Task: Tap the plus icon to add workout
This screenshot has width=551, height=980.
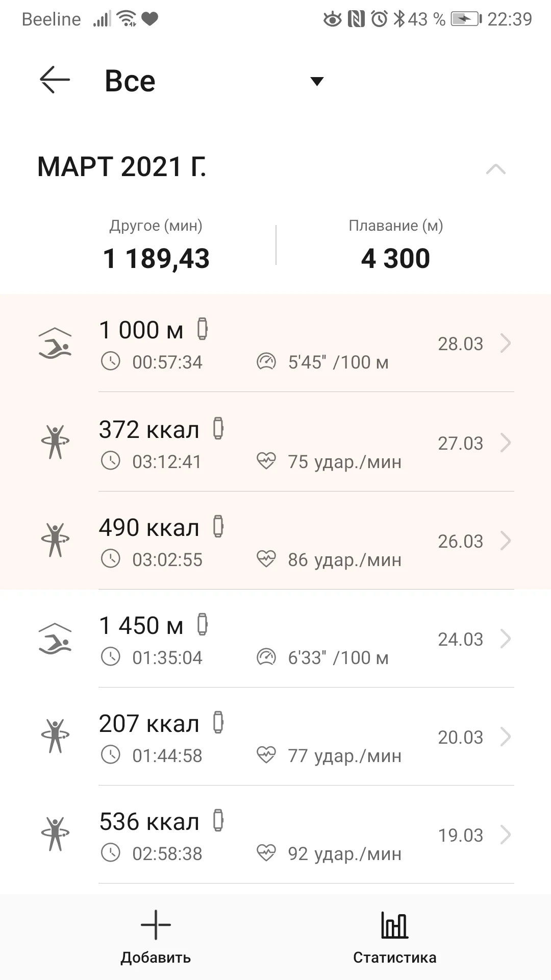Action: coord(156,925)
